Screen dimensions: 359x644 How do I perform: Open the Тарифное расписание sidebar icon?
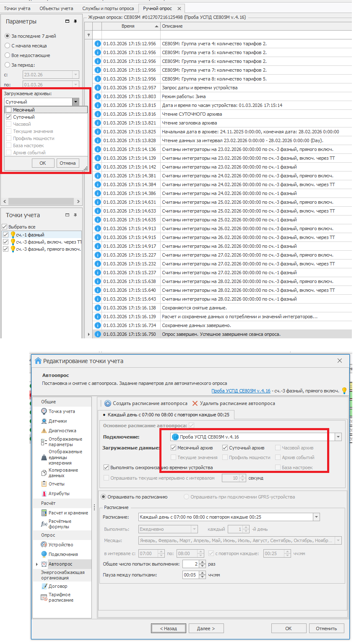44,597
